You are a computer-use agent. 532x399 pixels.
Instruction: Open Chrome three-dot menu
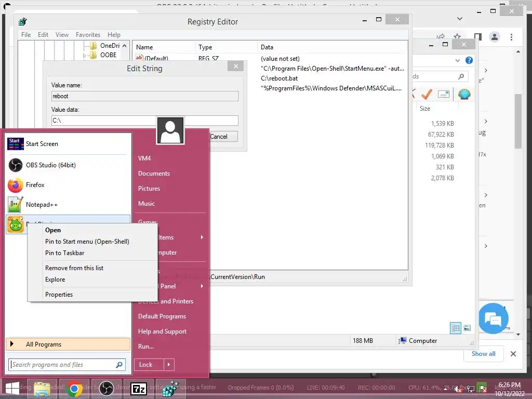tap(511, 37)
